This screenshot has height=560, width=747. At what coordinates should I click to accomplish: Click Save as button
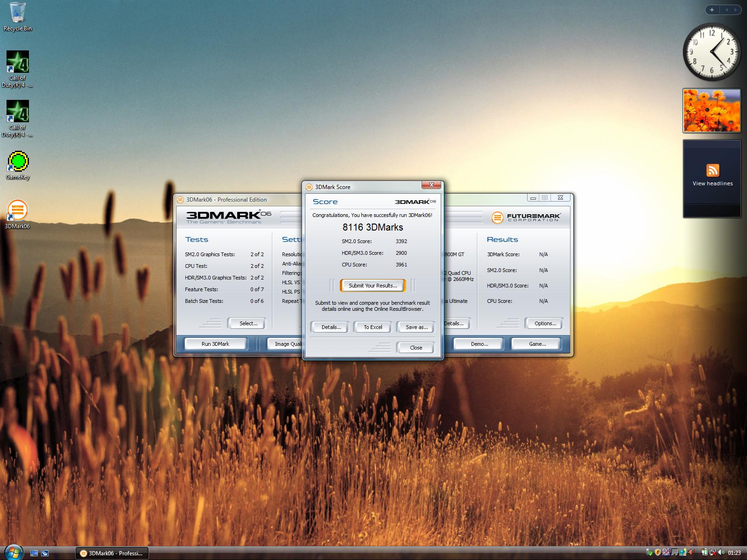click(416, 327)
